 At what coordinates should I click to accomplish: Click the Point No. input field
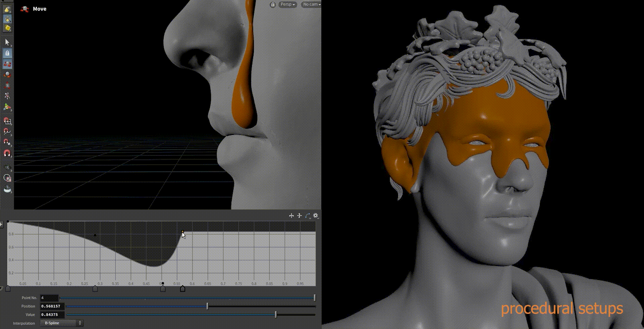pyautogui.click(x=49, y=298)
